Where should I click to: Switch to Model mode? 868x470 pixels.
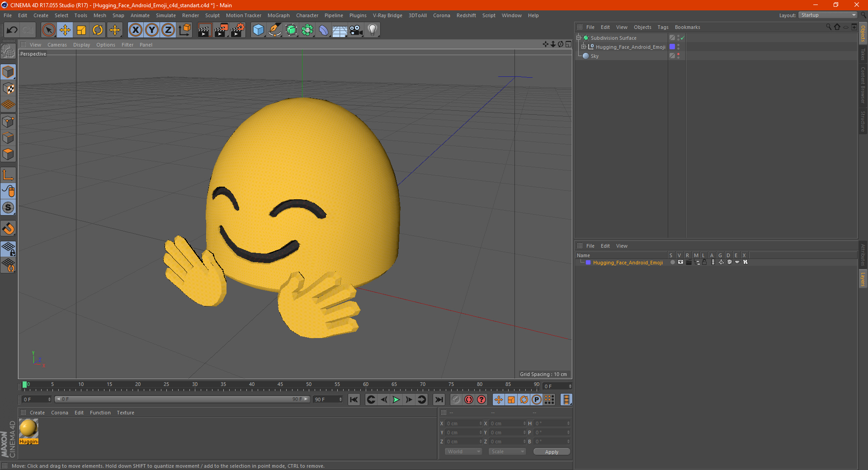tap(9, 72)
